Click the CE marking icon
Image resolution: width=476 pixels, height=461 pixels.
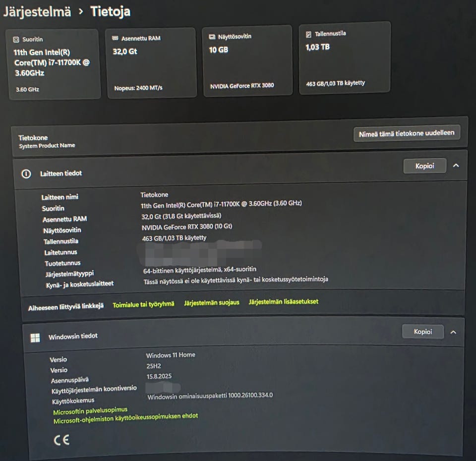pyautogui.click(x=61, y=440)
